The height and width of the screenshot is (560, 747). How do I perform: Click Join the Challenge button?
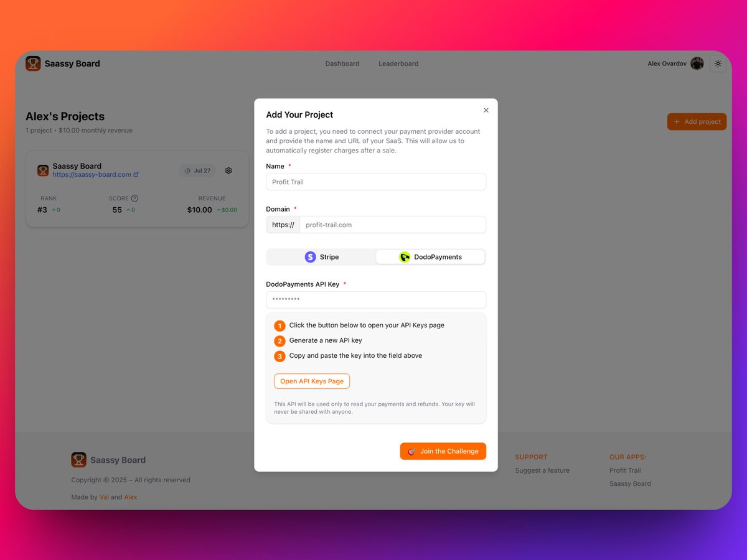[x=443, y=451]
